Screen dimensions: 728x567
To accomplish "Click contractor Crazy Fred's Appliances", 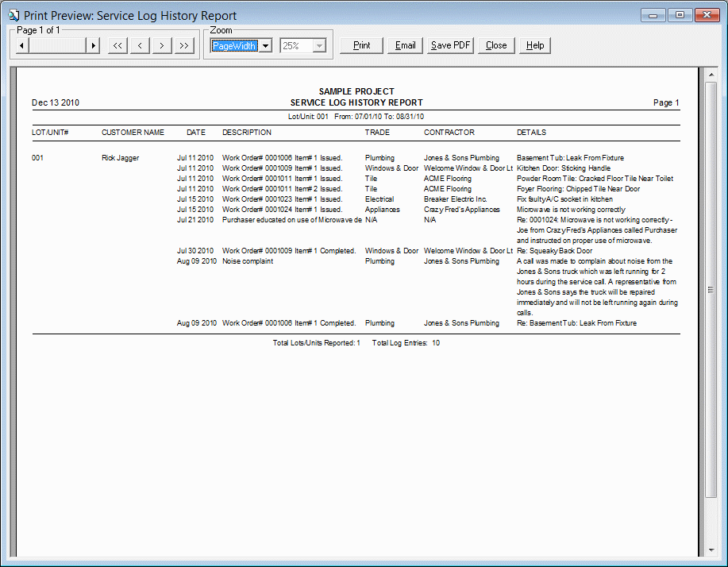I will pyautogui.click(x=461, y=210).
